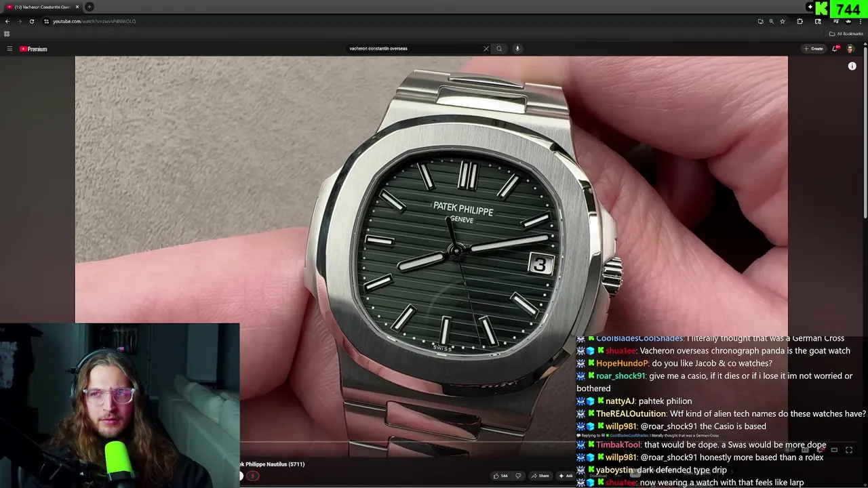868x488 pixels.
Task: Enter fullscreen on the video player
Action: (x=849, y=450)
